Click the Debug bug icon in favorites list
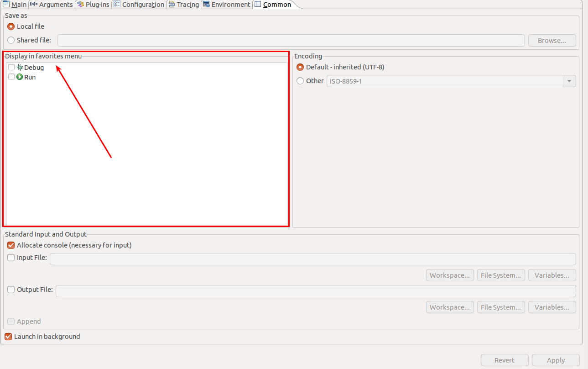This screenshot has height=369, width=588. click(x=20, y=67)
